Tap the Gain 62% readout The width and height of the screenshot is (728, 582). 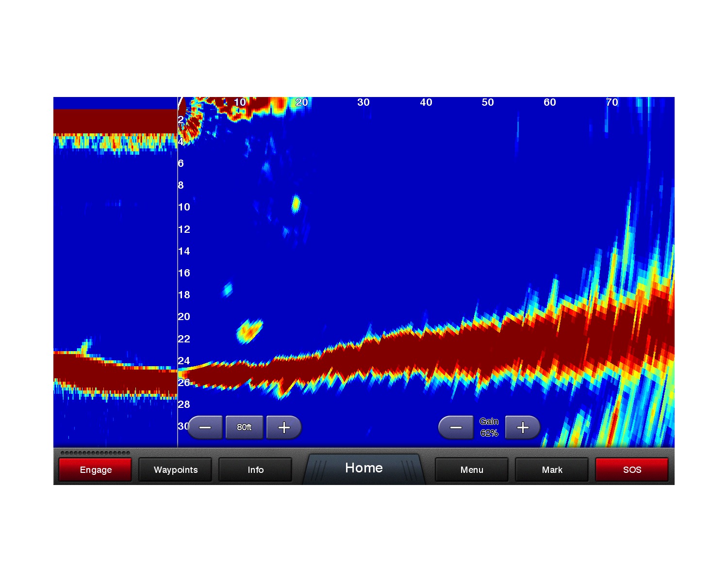tap(489, 427)
